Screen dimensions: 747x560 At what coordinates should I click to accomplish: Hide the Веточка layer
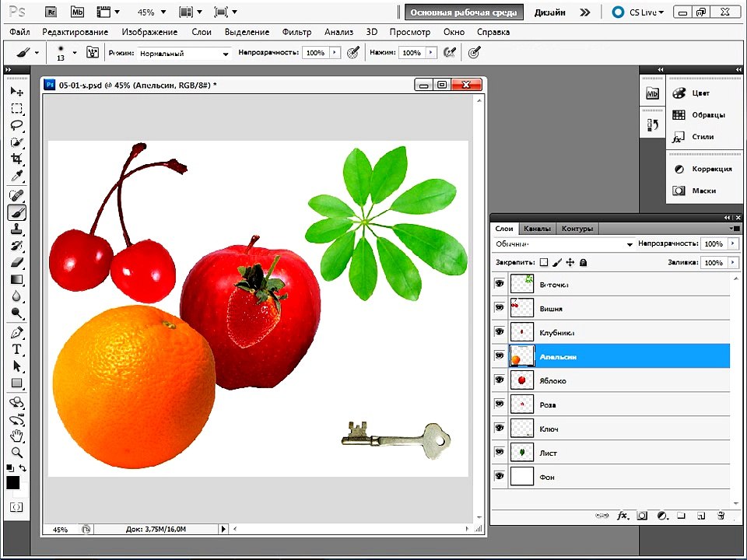click(500, 284)
